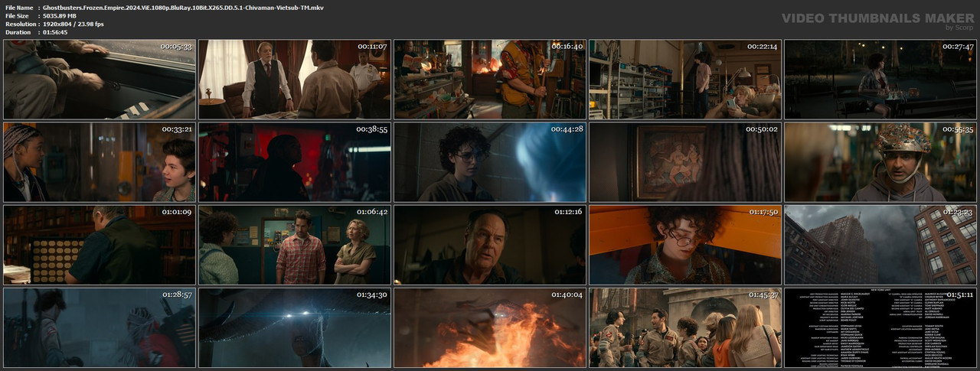Select the thumbnail timestamped 00:05:33
Screen dimensions: 980x371
click(100, 80)
